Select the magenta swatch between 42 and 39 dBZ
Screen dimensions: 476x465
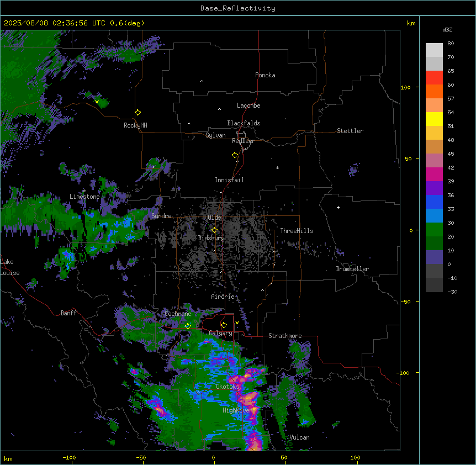click(434, 174)
